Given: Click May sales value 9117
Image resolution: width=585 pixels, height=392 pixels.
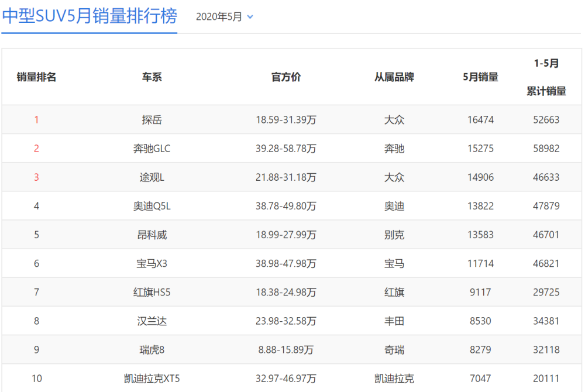Looking at the screenshot, I should tap(480, 292).
